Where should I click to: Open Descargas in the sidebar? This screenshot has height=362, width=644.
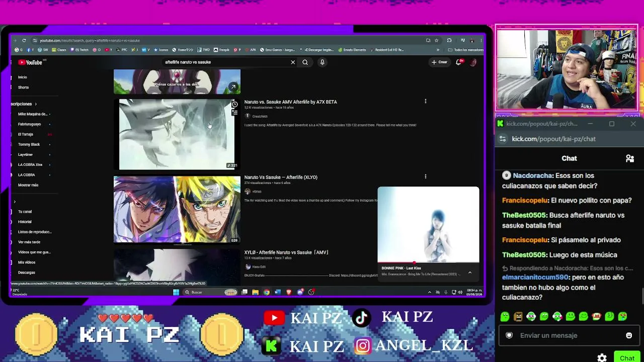coord(27,273)
